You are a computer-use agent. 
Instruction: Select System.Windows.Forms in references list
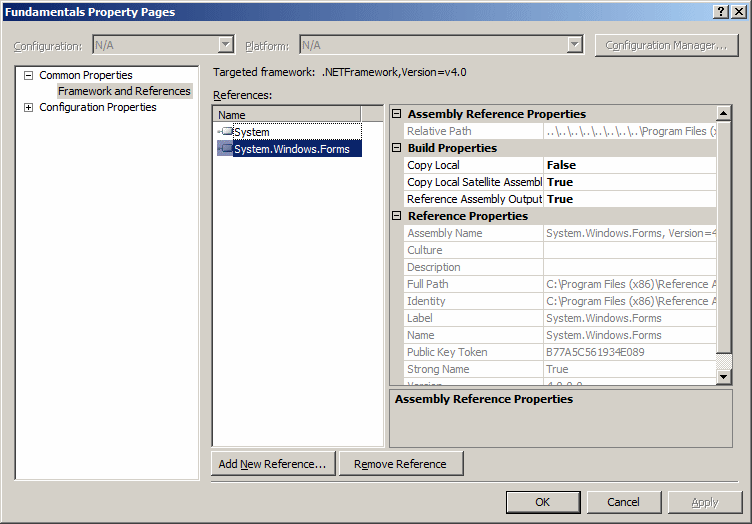pos(290,149)
